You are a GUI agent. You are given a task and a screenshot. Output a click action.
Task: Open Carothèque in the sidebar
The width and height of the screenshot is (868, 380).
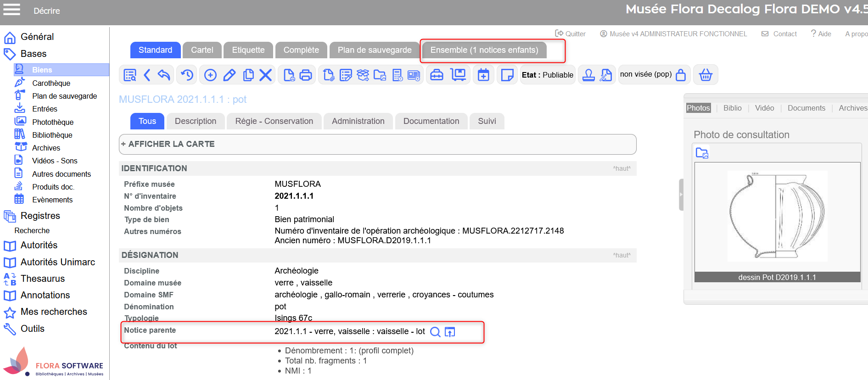(51, 83)
